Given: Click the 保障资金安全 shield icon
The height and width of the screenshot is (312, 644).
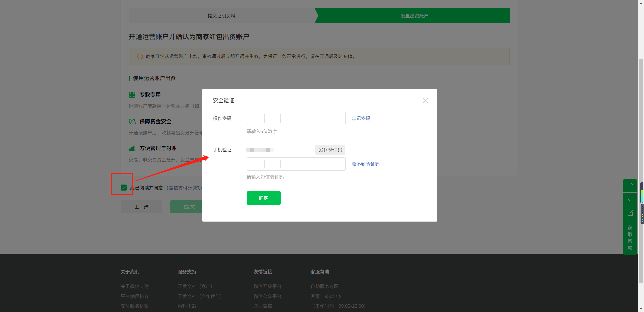Looking at the screenshot, I should (132, 122).
